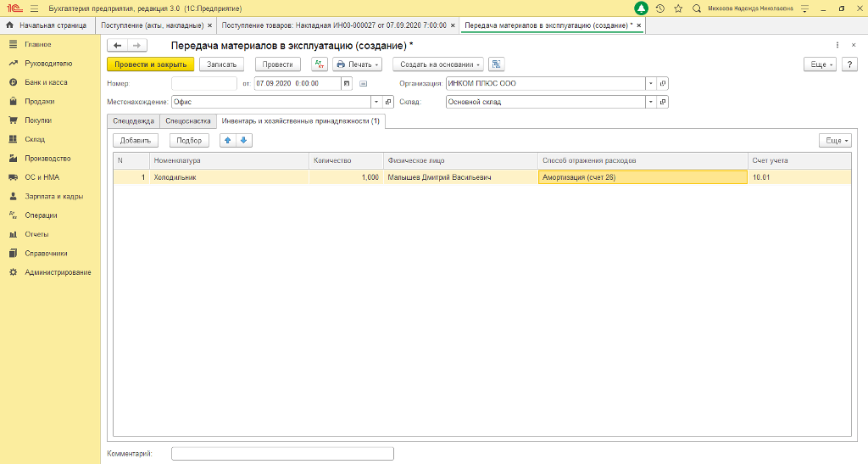Click the back navigation arrow
This screenshot has height=464, width=868.
[x=118, y=45]
